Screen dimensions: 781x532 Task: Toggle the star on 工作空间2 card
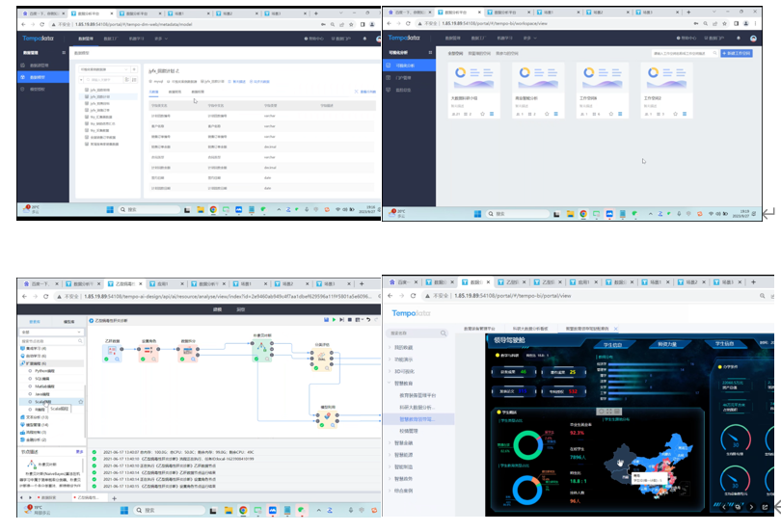(675, 114)
